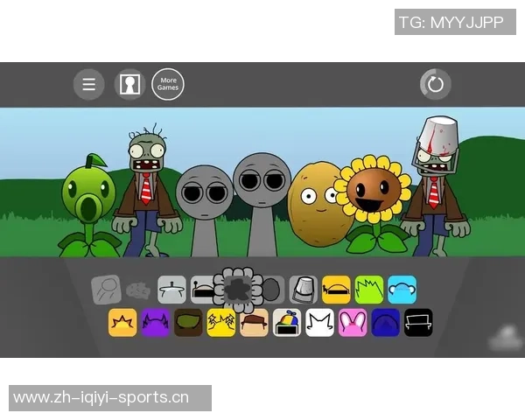This screenshot has width=525, height=420.
Task: Select the Buckethead zombie
Action: point(435,187)
